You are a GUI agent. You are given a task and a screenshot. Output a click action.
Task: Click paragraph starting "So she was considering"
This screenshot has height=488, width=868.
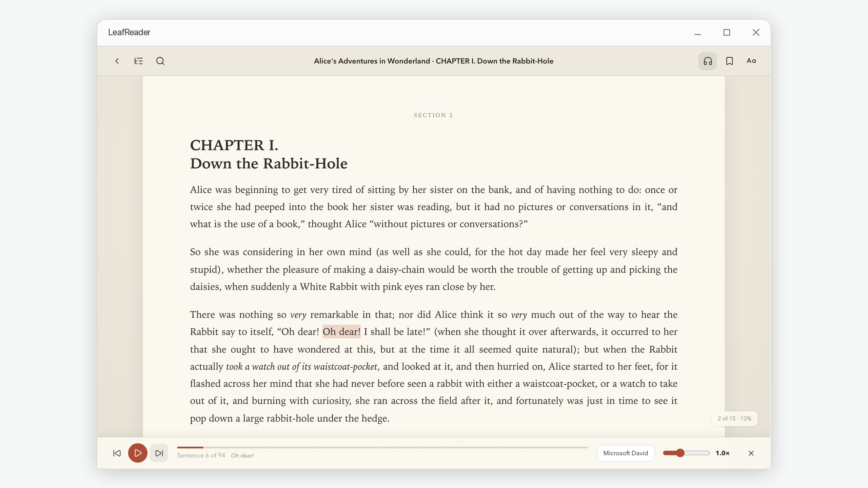pyautogui.click(x=434, y=269)
